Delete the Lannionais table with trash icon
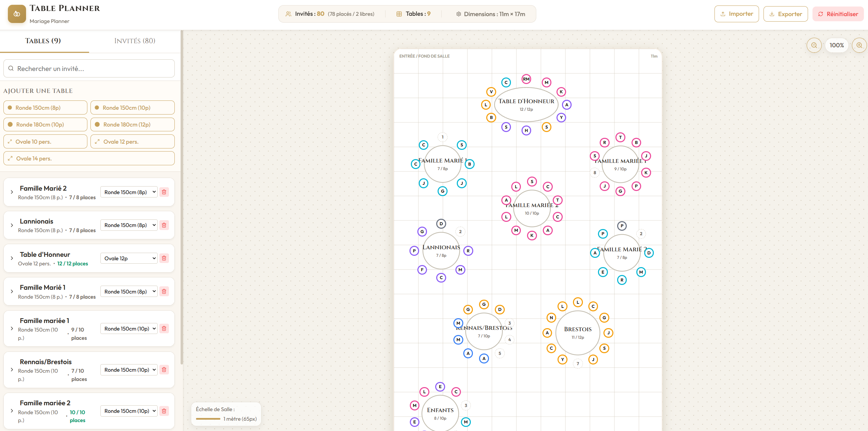This screenshot has height=431, width=868. tap(164, 225)
